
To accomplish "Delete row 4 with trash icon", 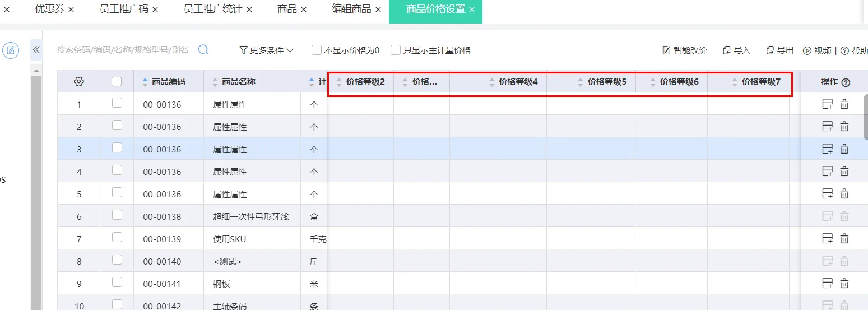I will [844, 171].
